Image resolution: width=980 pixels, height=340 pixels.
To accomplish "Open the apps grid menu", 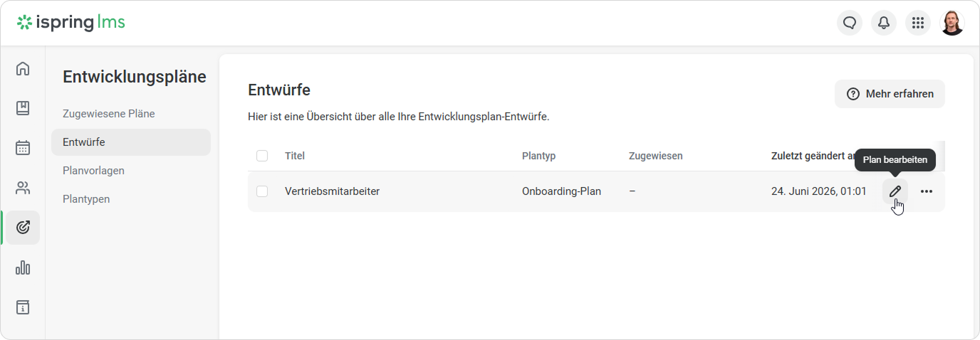I will click(918, 23).
